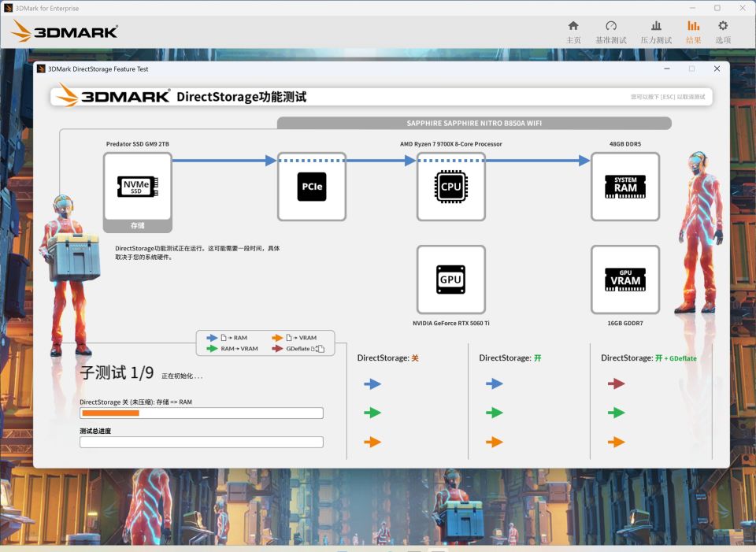Screen dimensions: 756x552
Task: Click orange arrow under GDeflate column
Action: coord(616,442)
